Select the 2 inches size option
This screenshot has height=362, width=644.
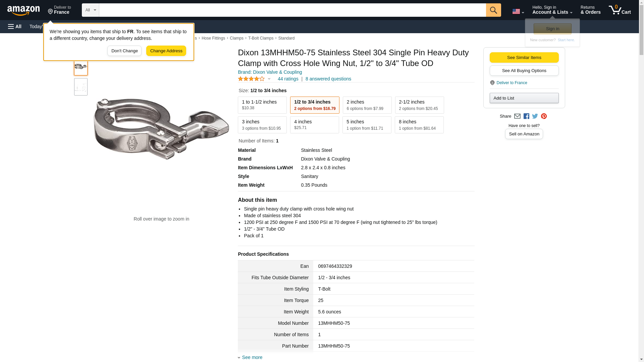pos(367,105)
